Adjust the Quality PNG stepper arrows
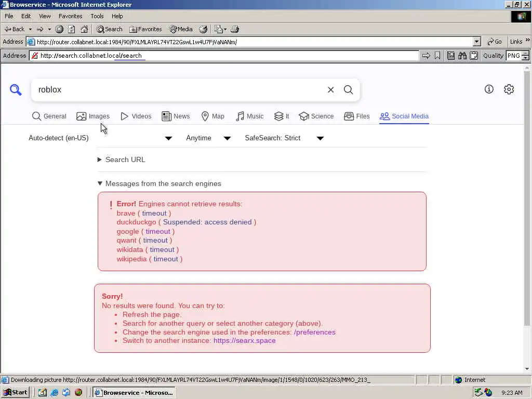This screenshot has height=399, width=532. [x=526, y=56]
